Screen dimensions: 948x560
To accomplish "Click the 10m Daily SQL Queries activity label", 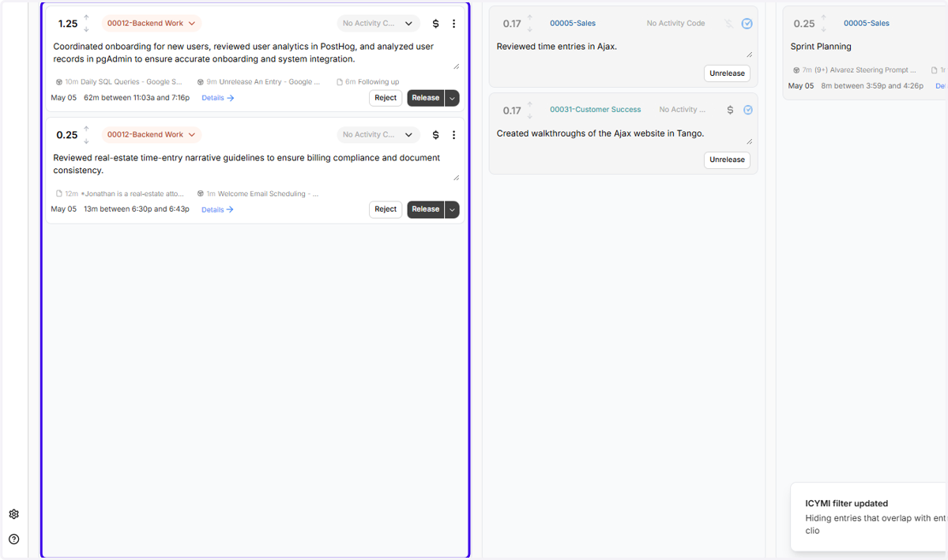I will coord(124,82).
